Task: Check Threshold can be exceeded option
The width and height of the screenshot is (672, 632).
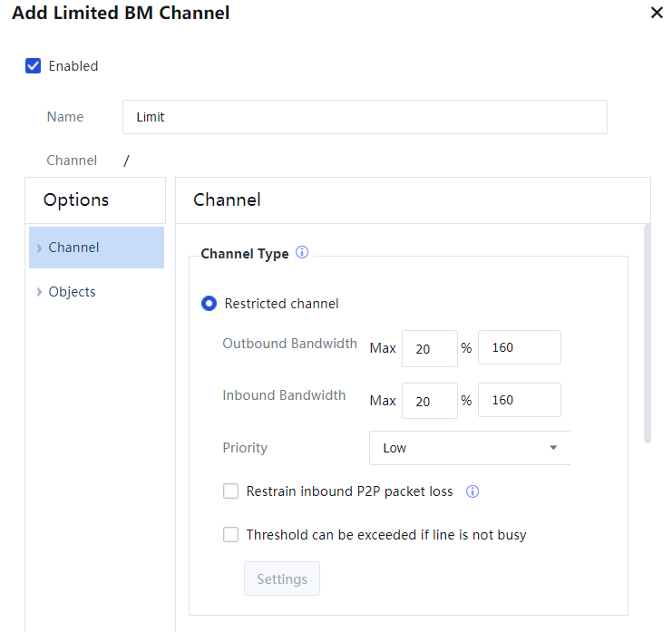Action: [231, 535]
